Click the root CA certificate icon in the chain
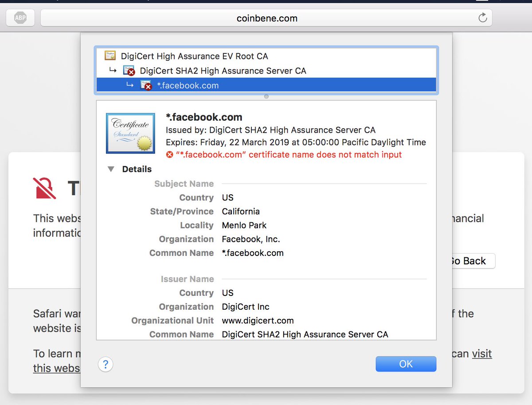 pyautogui.click(x=110, y=55)
